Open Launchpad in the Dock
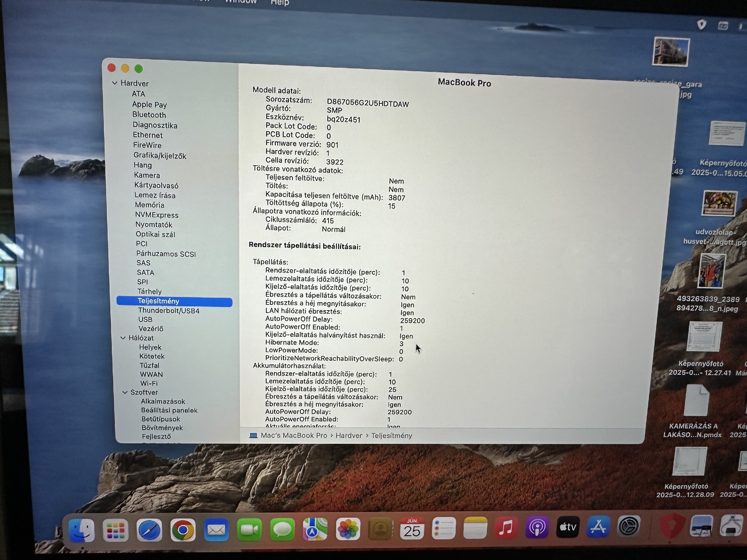Viewport: 747px width, 560px height. [x=115, y=530]
